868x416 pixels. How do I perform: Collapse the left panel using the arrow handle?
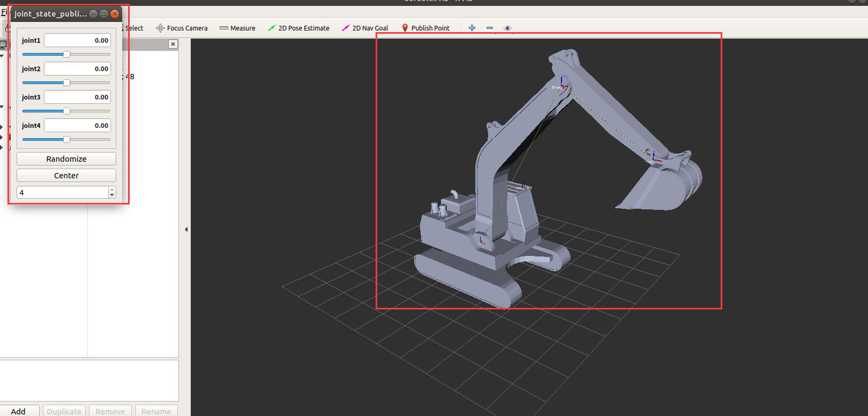(x=186, y=229)
